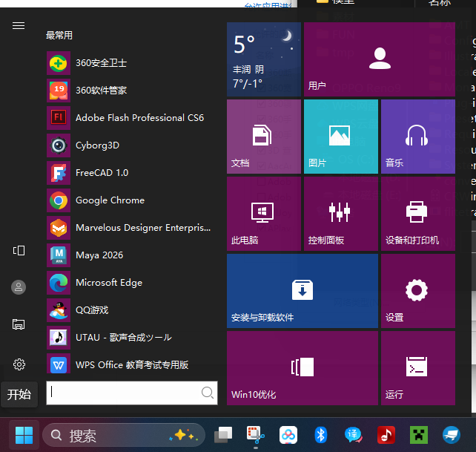The image size is (476, 452).
Task: Launch QQ游戏
Action: click(132, 310)
